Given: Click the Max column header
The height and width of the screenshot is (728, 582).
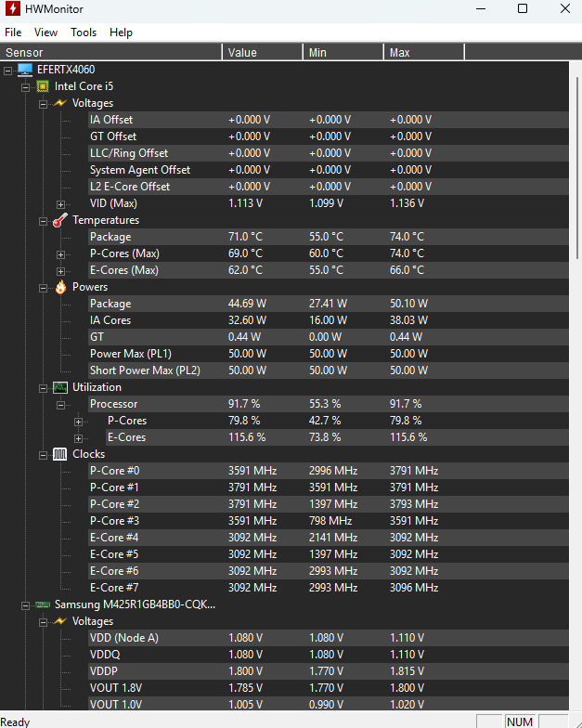Looking at the screenshot, I should [x=423, y=52].
